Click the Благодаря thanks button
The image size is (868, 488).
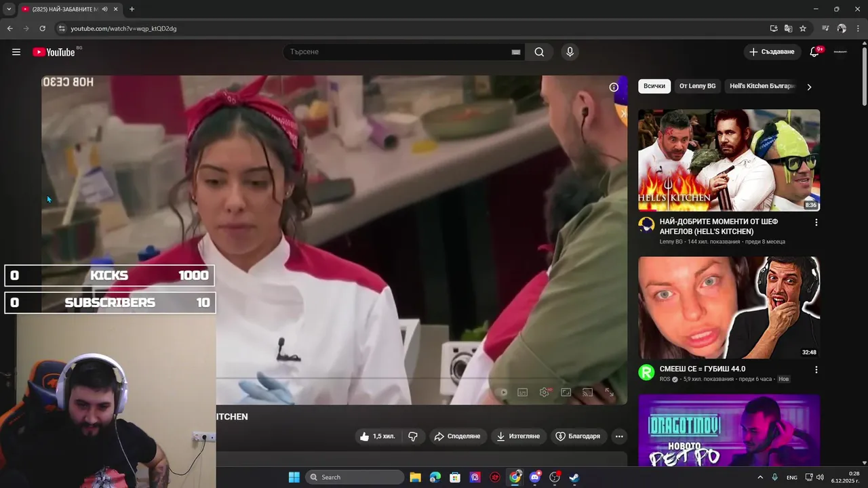click(x=578, y=436)
